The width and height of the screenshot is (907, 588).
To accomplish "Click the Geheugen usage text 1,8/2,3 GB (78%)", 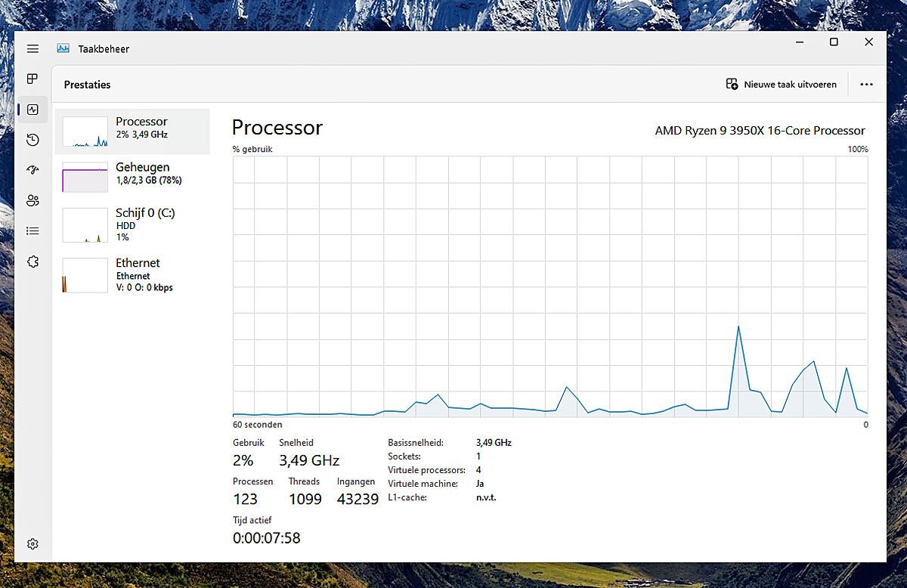I will coord(149,181).
